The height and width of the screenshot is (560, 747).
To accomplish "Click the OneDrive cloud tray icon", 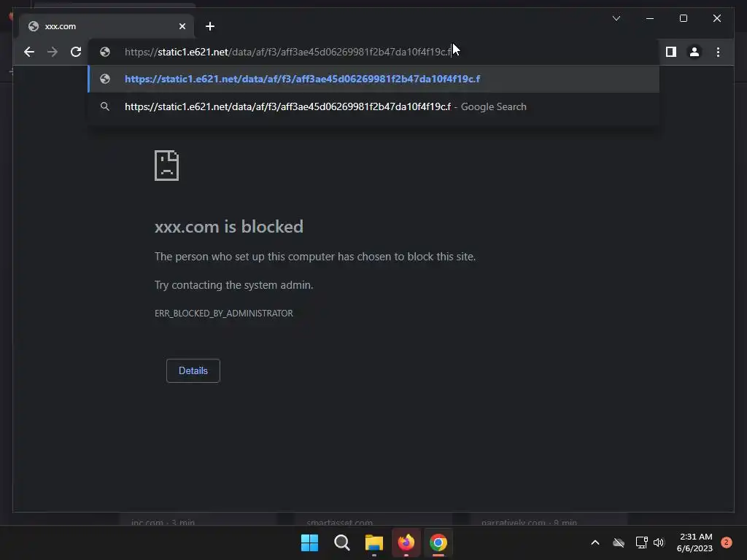I will pyautogui.click(x=619, y=542).
